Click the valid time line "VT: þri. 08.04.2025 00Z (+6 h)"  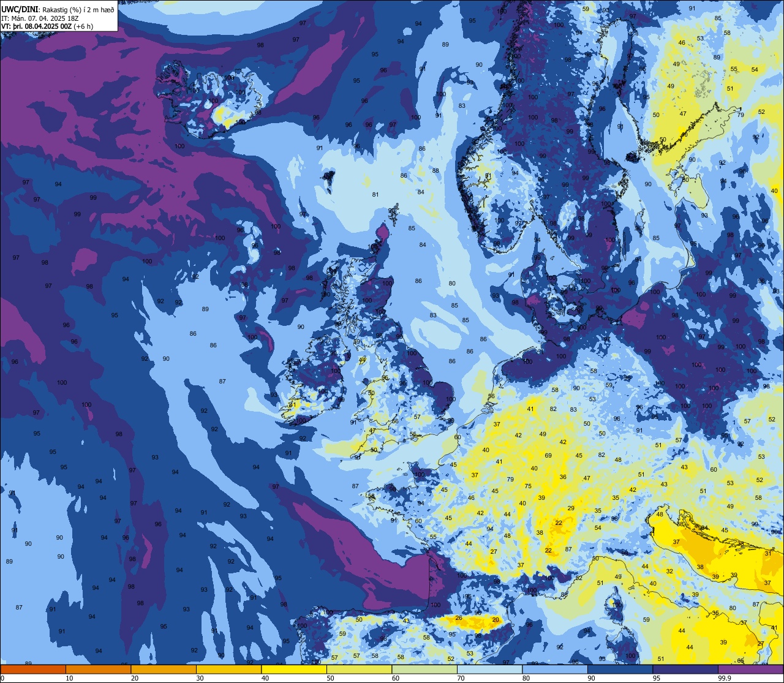[x=47, y=26]
